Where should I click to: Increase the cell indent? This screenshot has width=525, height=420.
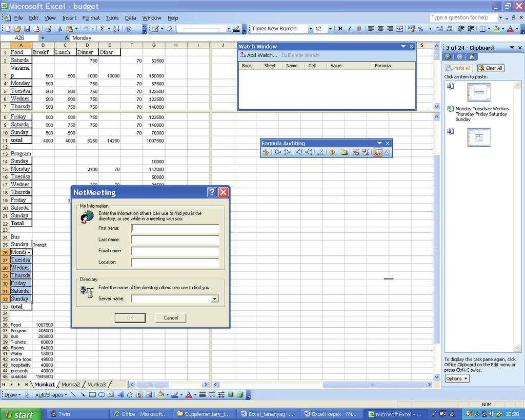tap(471, 29)
